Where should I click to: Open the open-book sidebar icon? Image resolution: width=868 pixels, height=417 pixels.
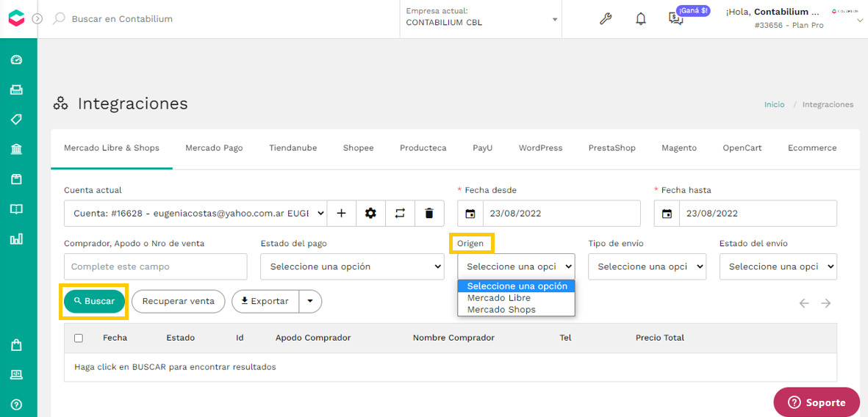16,209
